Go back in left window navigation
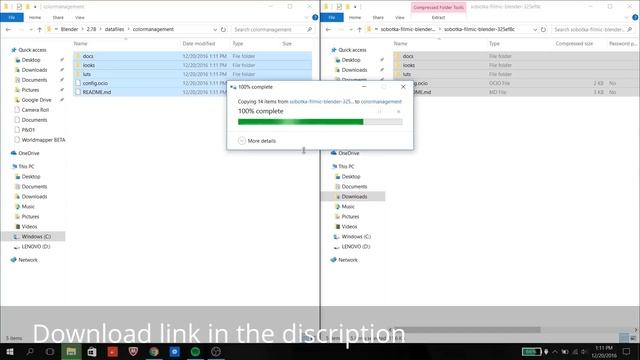 (9, 29)
